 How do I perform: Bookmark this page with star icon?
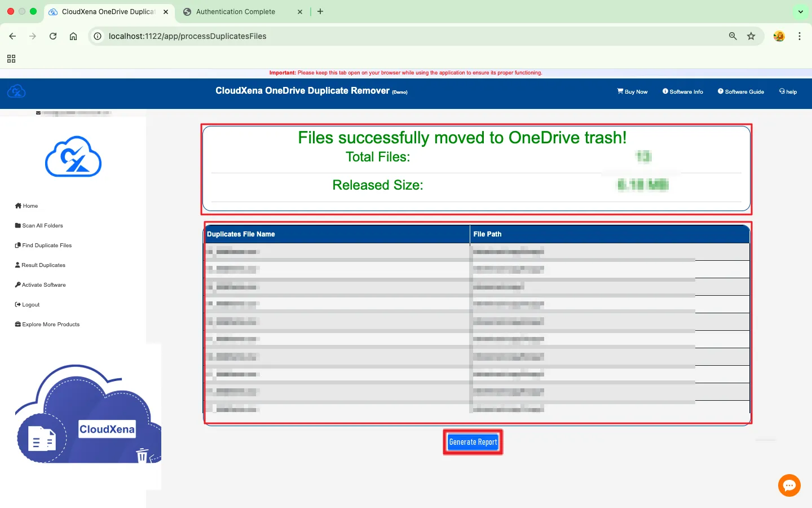(x=751, y=36)
